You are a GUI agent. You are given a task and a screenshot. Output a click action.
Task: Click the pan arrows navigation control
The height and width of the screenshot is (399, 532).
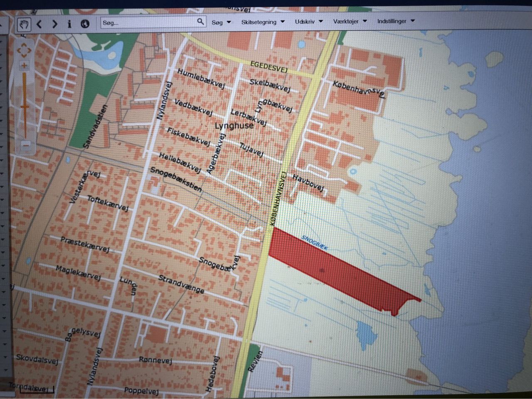[x=24, y=50]
